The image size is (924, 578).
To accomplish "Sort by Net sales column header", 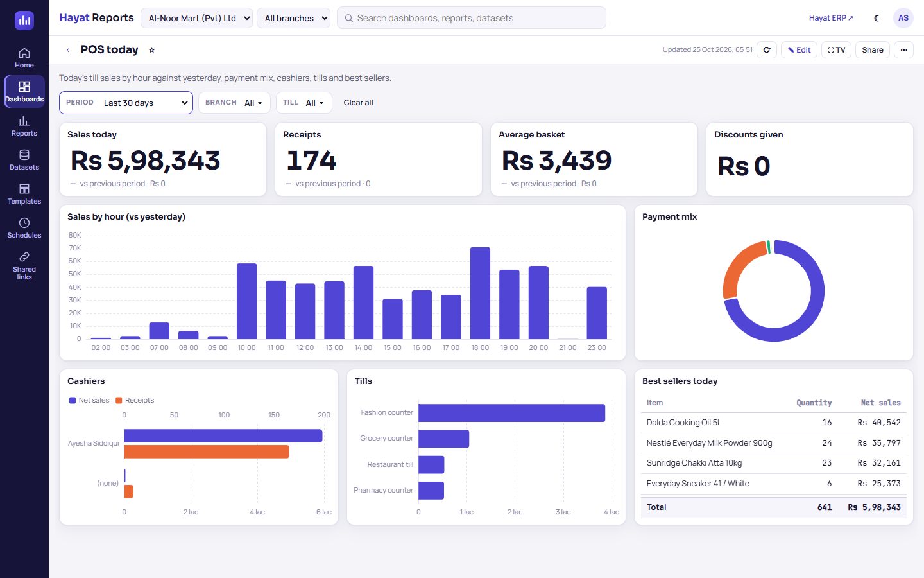I will (x=880, y=403).
